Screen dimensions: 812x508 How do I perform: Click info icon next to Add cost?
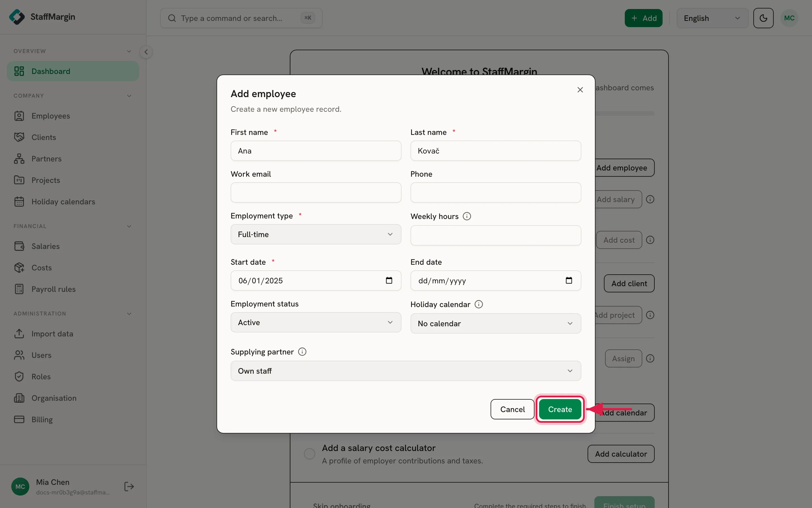650,240
